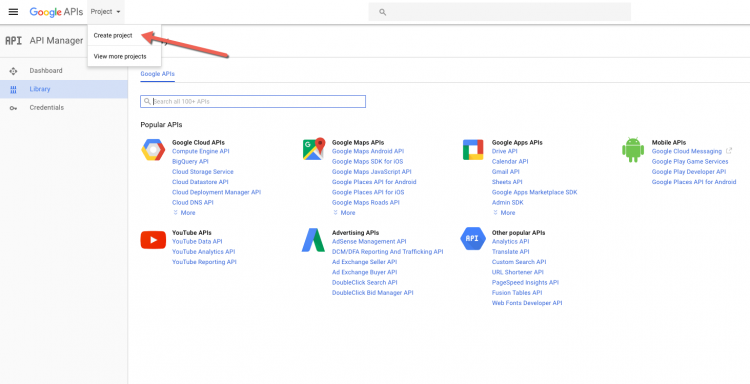Open DoubleClick Search API link

tap(364, 283)
